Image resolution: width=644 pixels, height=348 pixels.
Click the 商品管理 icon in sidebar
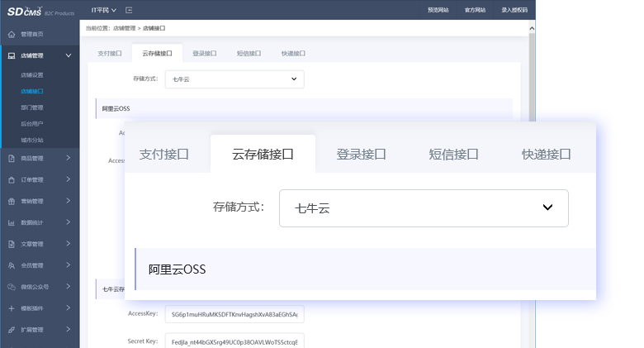click(x=12, y=158)
